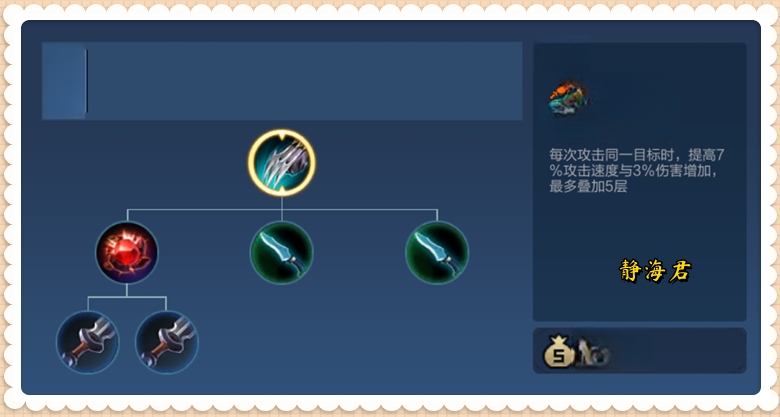Click the 最多叠加5层 description line
The height and width of the screenshot is (417, 780).
pyautogui.click(x=588, y=187)
